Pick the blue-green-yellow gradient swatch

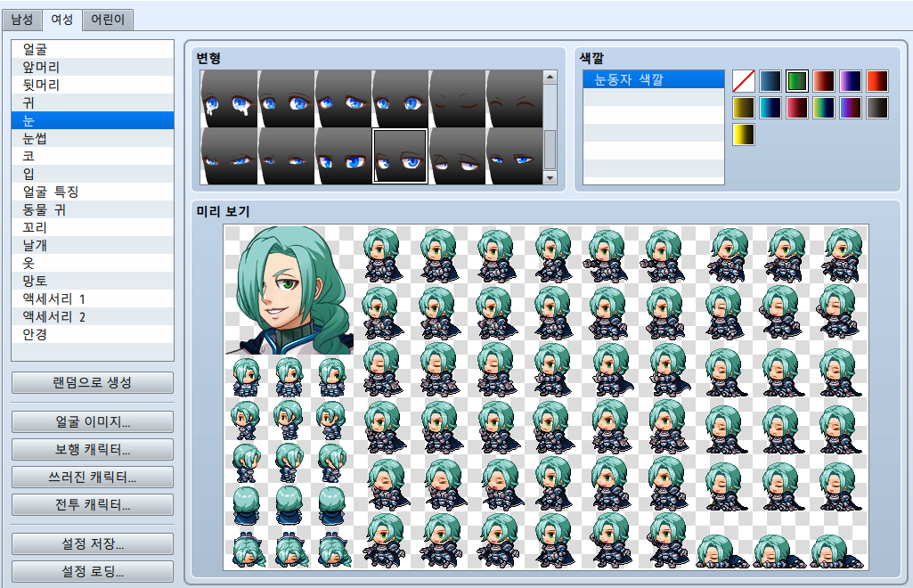point(824,108)
